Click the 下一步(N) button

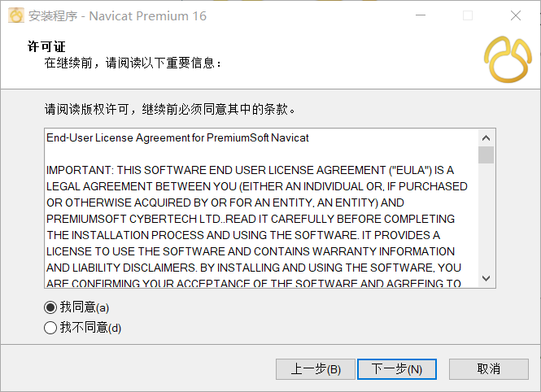(397, 369)
